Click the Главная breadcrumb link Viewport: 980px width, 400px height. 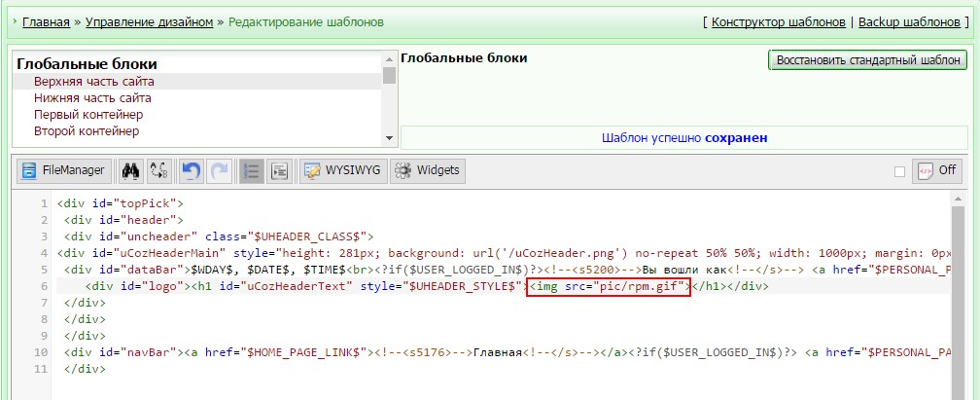pyautogui.click(x=47, y=22)
